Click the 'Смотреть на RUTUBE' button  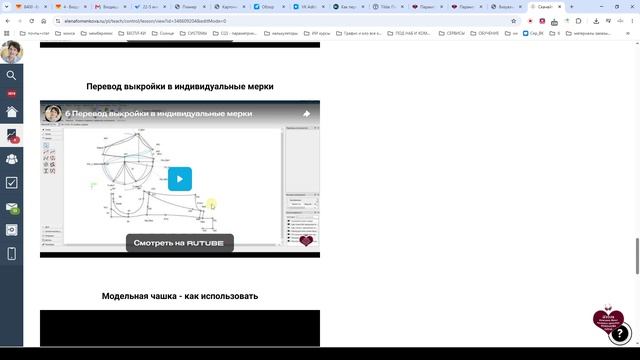click(x=180, y=243)
